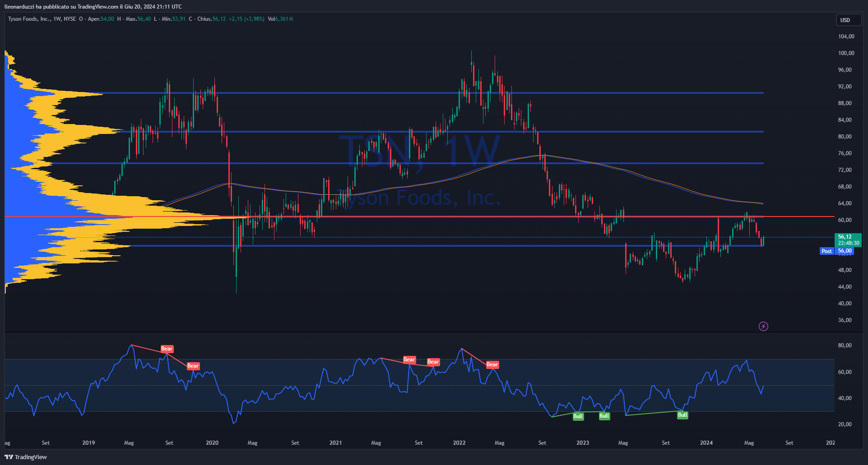Click the 36,00 price axis label
Image resolution: width=868 pixels, height=465 pixels.
pos(845,320)
